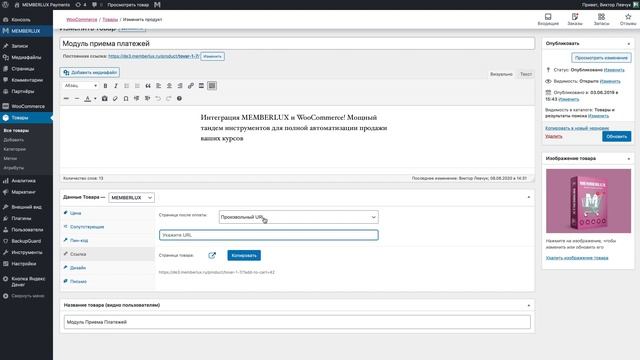Click Copy to a new draft link
The image size is (640, 360).
point(577,128)
